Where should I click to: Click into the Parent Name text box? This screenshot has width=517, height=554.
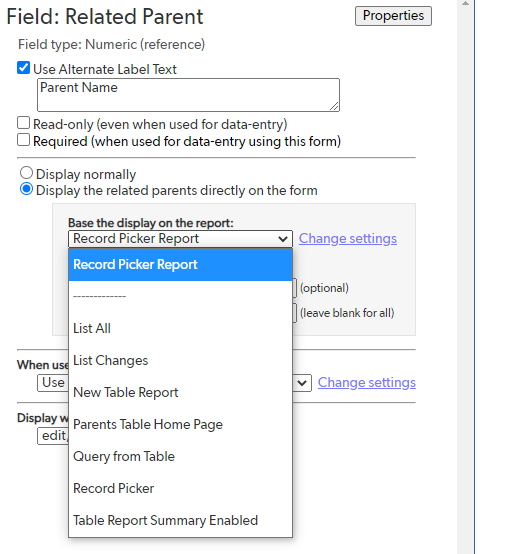[x=188, y=95]
